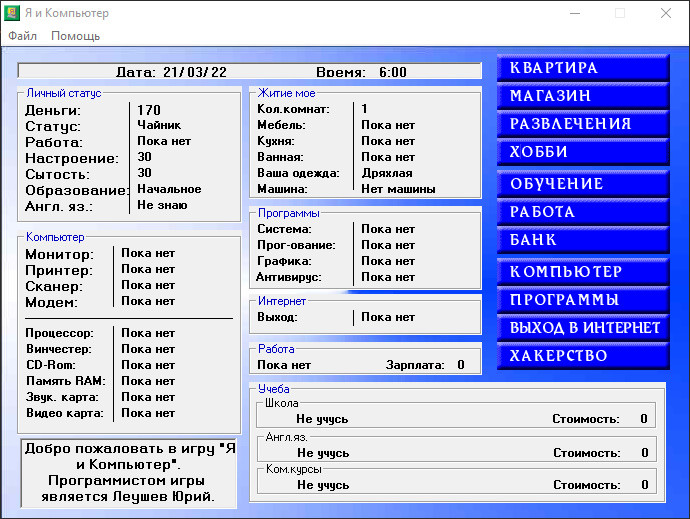Open the Помощь menu

coord(76,36)
